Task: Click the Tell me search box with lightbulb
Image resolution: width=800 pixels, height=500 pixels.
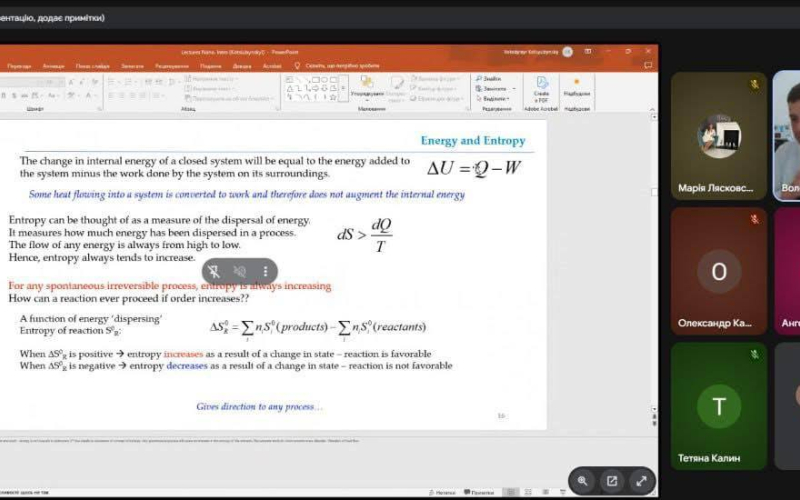Action: tap(337, 66)
